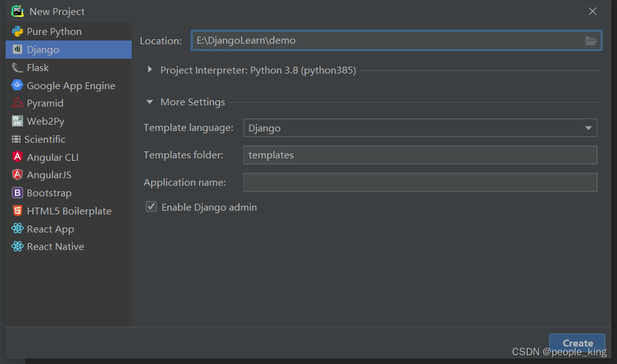Viewport: 617px width, 364px height.
Task: Select the HTML5 Boilerplate icon
Action: [17, 211]
